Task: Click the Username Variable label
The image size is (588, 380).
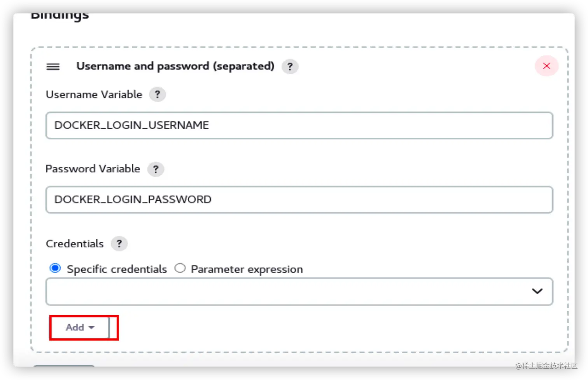Action: tap(94, 95)
